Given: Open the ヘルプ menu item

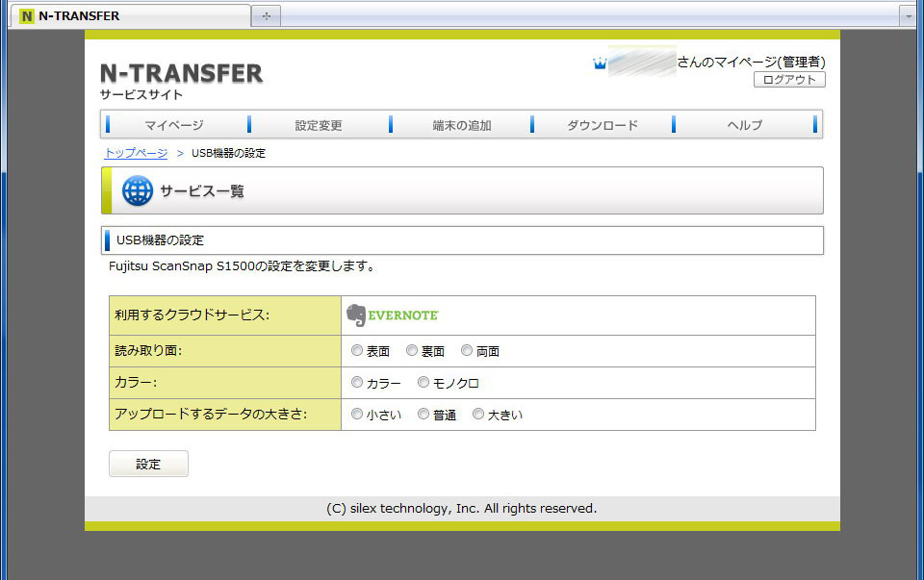Looking at the screenshot, I should click(x=743, y=124).
